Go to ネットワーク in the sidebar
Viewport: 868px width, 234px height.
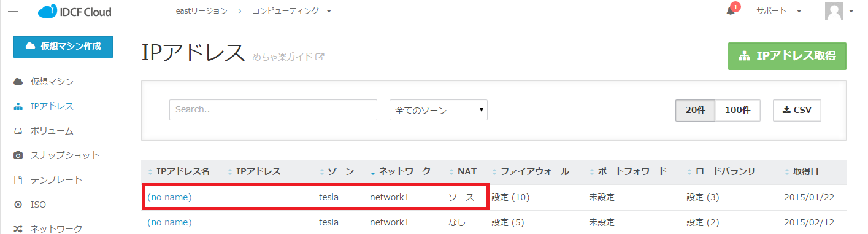[56, 229]
